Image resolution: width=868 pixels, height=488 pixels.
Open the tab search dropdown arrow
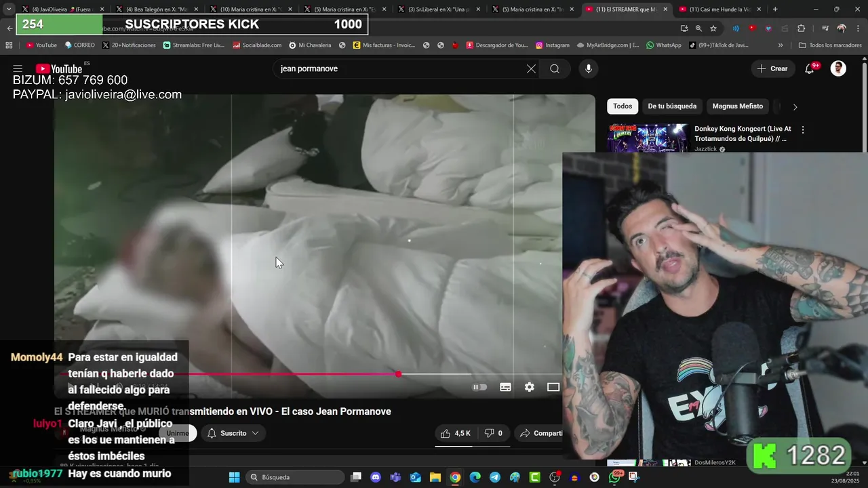pyautogui.click(x=9, y=9)
